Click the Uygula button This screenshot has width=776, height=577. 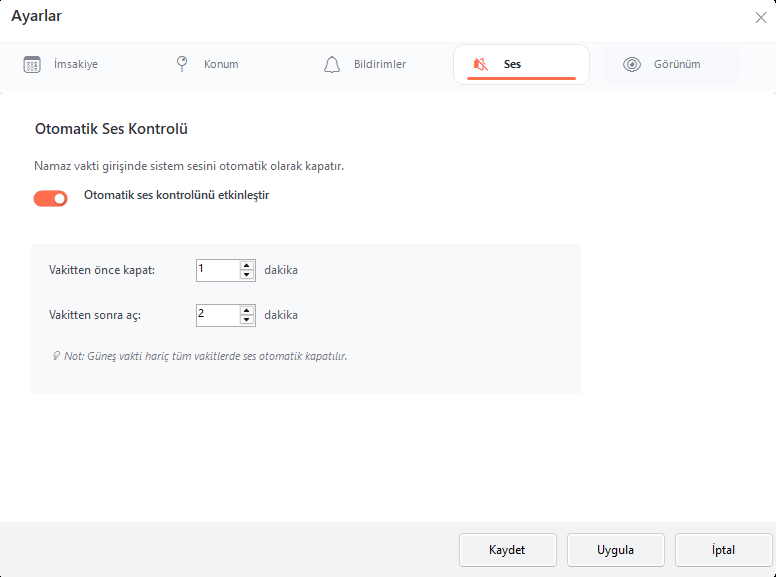615,550
